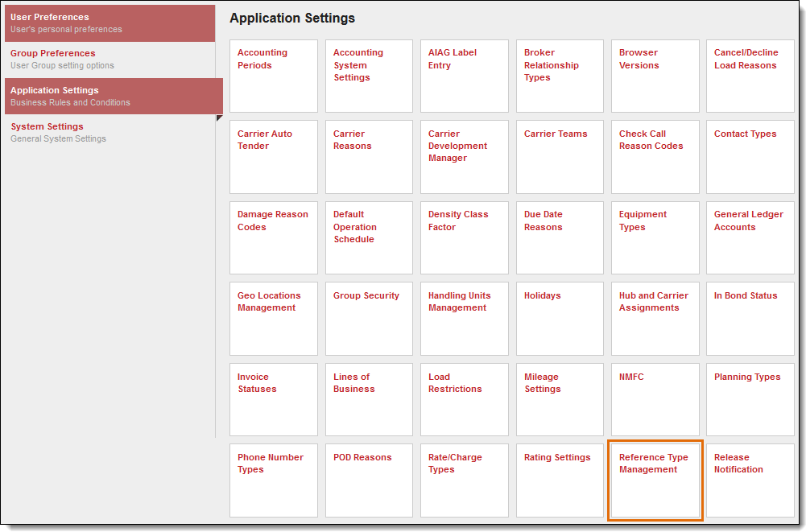Open the Group Preferences section
The height and width of the screenshot is (532, 806).
(110, 59)
